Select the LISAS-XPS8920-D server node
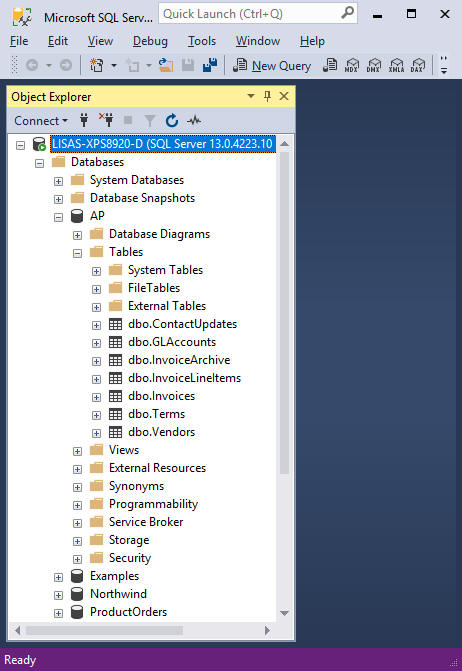Screen dimensions: 462x671 point(162,144)
